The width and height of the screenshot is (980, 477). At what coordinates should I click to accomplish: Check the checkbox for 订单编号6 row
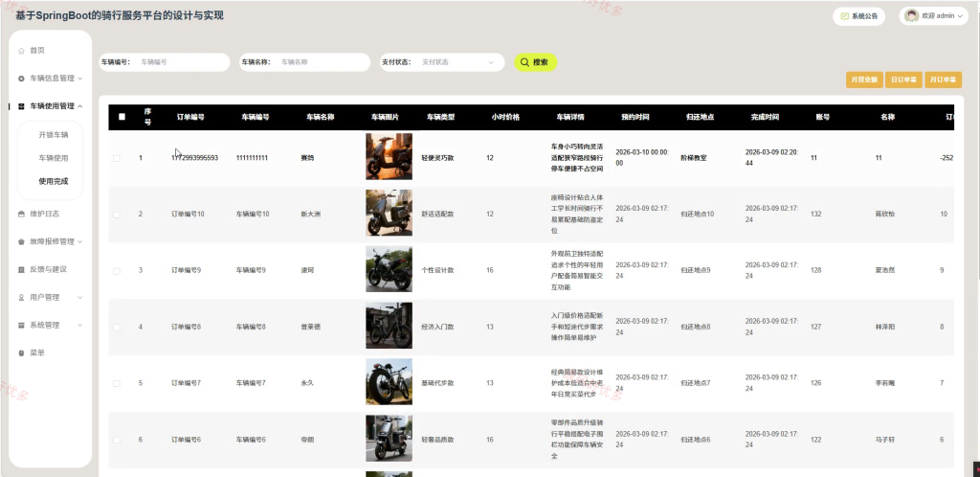[x=116, y=440]
